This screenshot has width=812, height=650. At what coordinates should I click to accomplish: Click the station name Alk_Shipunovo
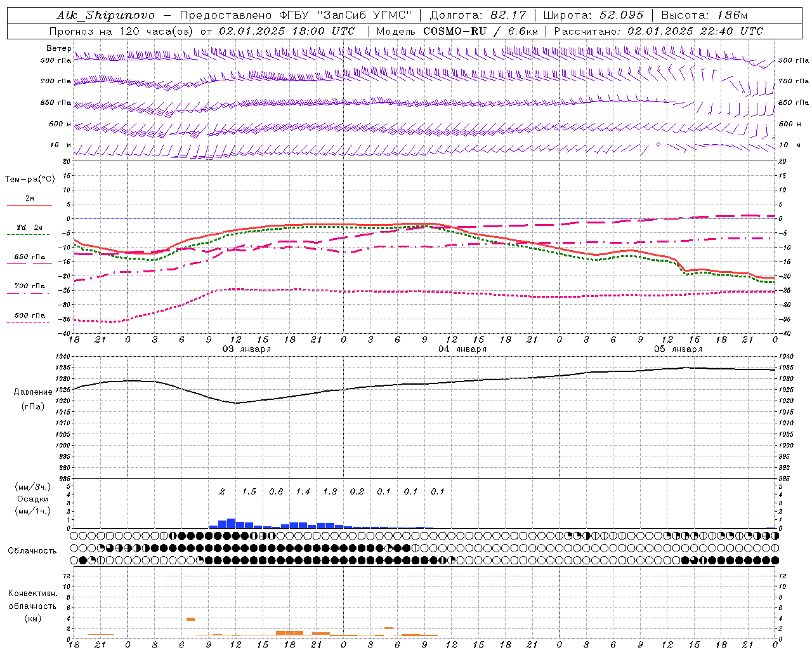pyautogui.click(x=105, y=15)
